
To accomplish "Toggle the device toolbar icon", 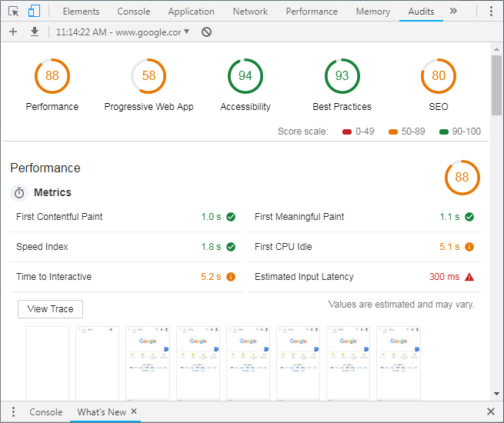I will pyautogui.click(x=34, y=12).
